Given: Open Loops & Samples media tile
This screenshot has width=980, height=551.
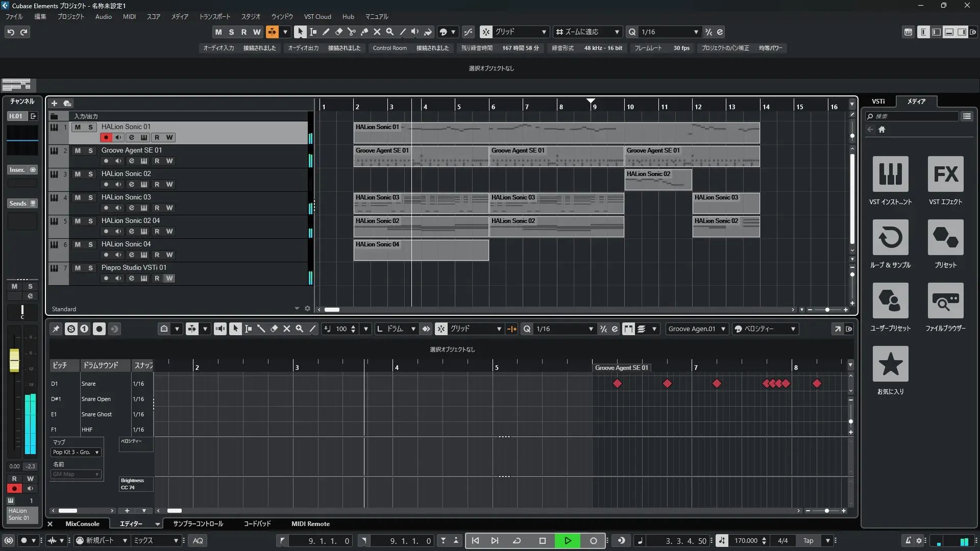Looking at the screenshot, I should [890, 237].
